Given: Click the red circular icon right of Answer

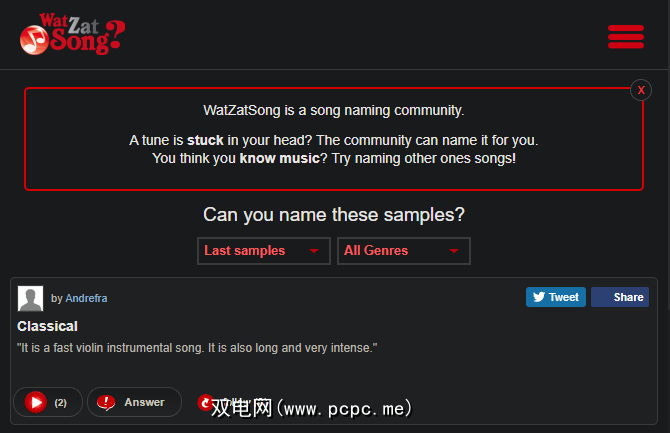Looking at the screenshot, I should pos(206,402).
